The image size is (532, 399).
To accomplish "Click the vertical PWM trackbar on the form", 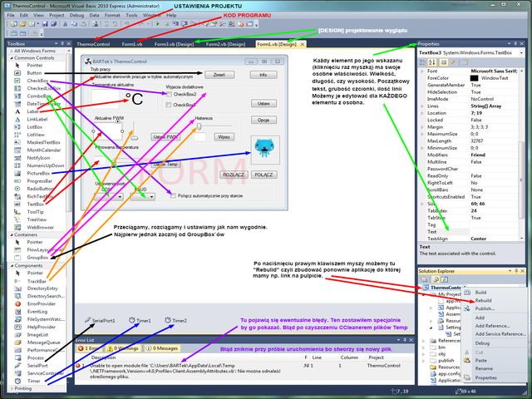I will point(134,131).
